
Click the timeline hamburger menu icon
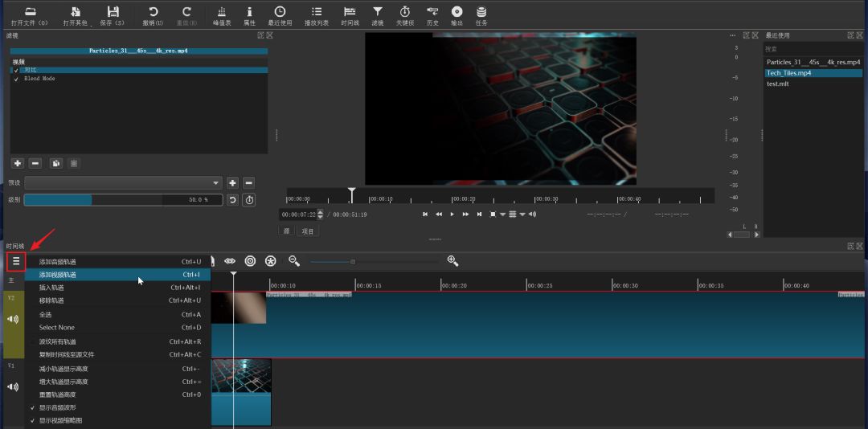[x=15, y=261]
